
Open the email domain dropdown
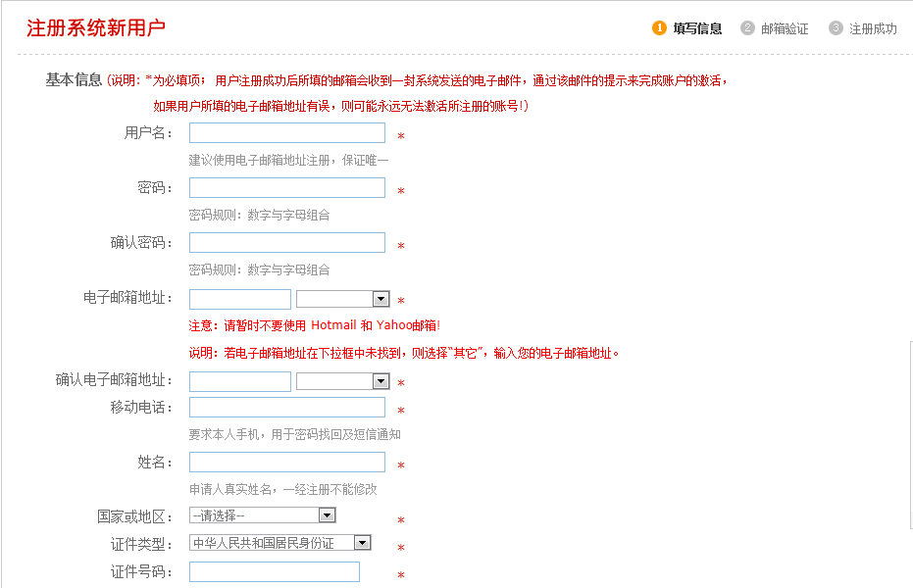(343, 299)
